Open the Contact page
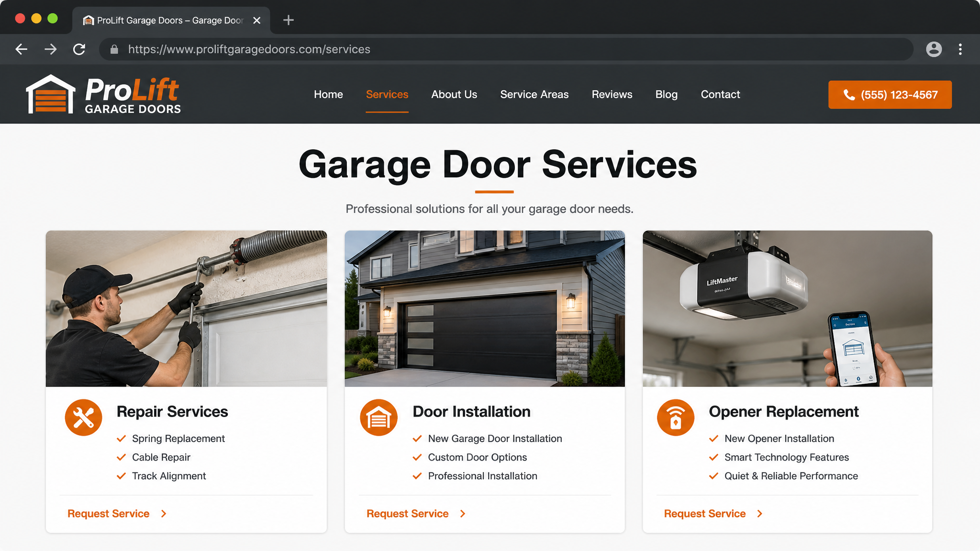This screenshot has width=980, height=551. tap(720, 94)
